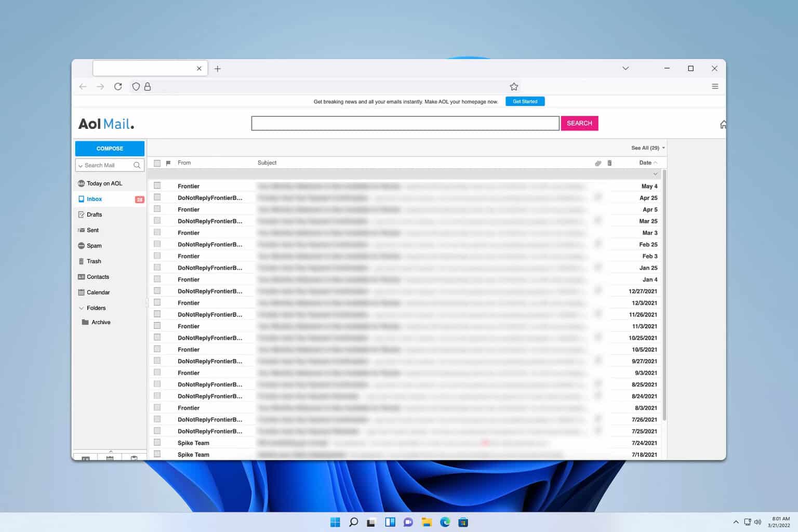798x532 pixels.
Task: Check the Frontier email dated May 4
Action: click(157, 185)
